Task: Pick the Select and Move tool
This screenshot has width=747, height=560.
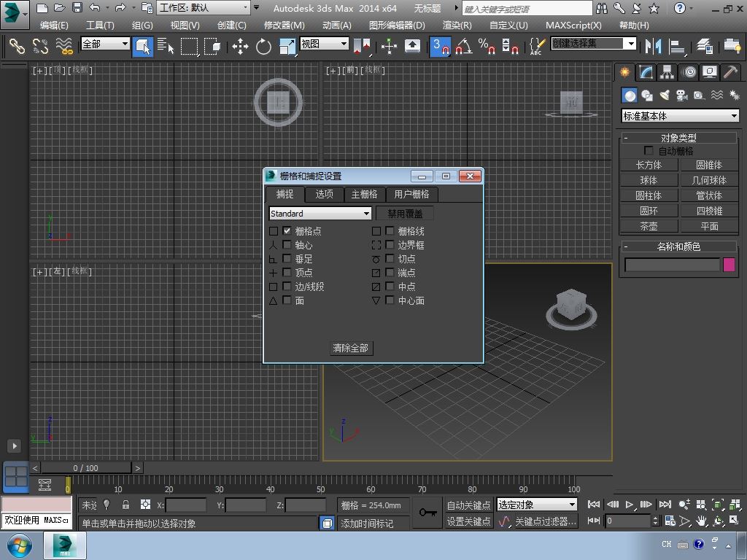Action: [x=240, y=46]
